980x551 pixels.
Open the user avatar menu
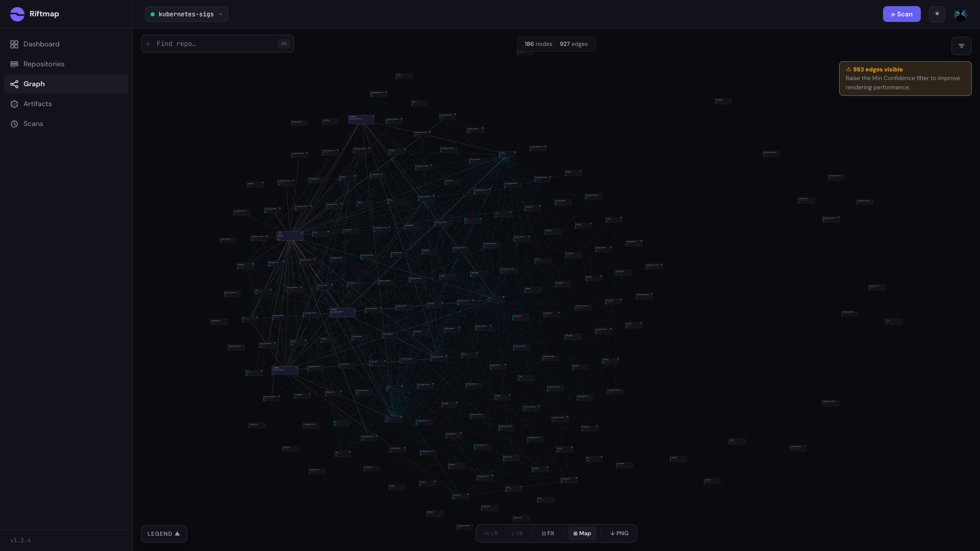[x=961, y=14]
